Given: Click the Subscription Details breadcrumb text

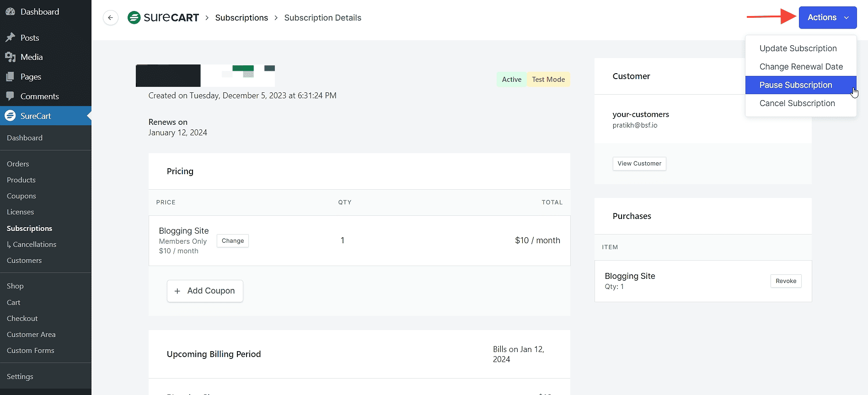Looking at the screenshot, I should coord(323,18).
